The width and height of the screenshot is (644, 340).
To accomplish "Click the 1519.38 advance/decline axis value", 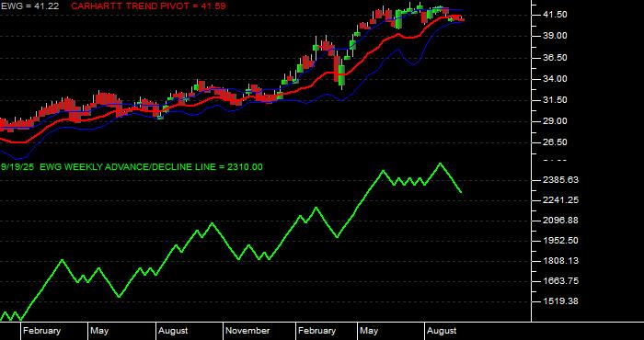I will pyautogui.click(x=560, y=301).
